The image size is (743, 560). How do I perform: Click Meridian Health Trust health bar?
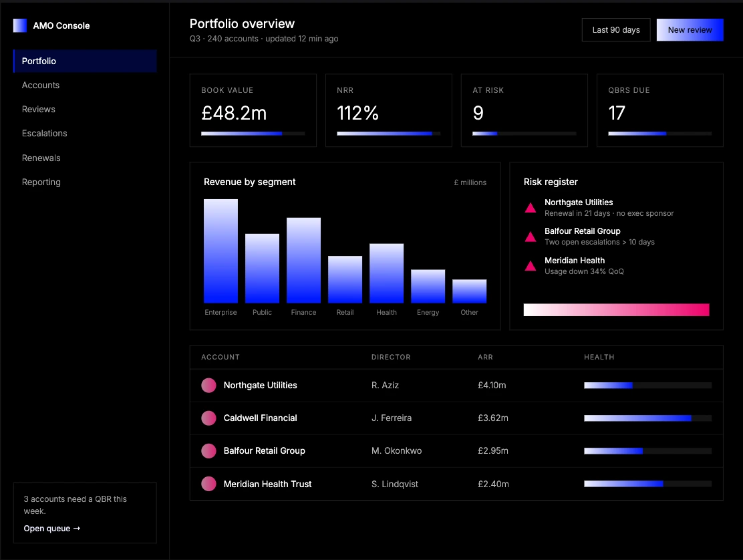point(647,484)
